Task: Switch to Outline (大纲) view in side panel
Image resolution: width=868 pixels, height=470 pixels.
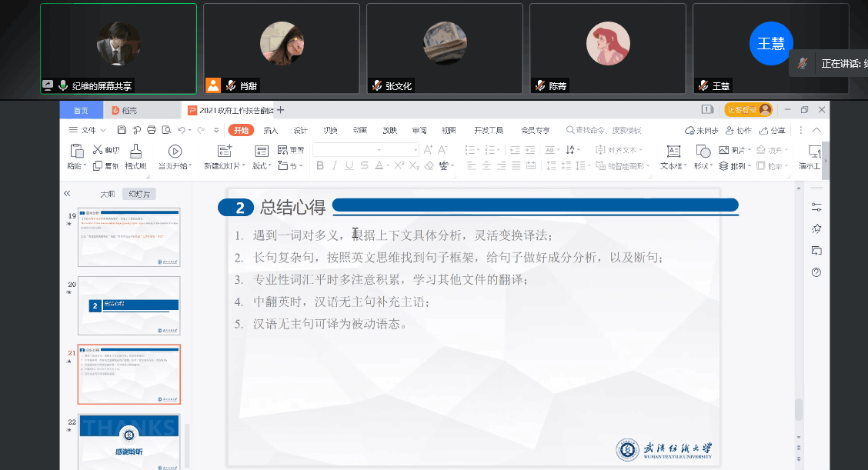Action: click(108, 194)
